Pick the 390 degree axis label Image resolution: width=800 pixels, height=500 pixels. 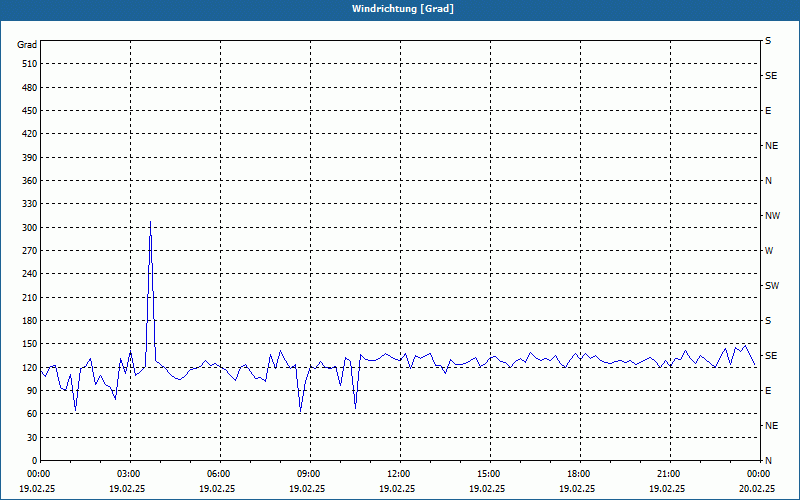pyautogui.click(x=30, y=157)
